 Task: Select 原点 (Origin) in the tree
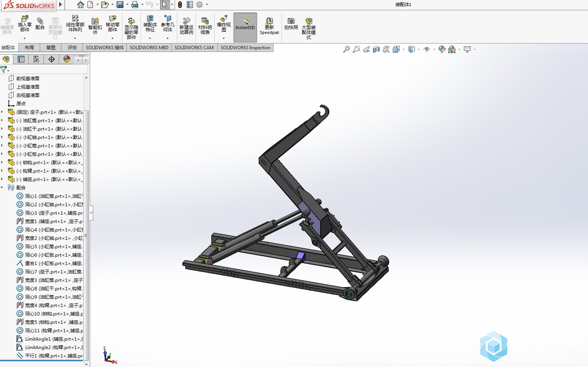coord(21,103)
